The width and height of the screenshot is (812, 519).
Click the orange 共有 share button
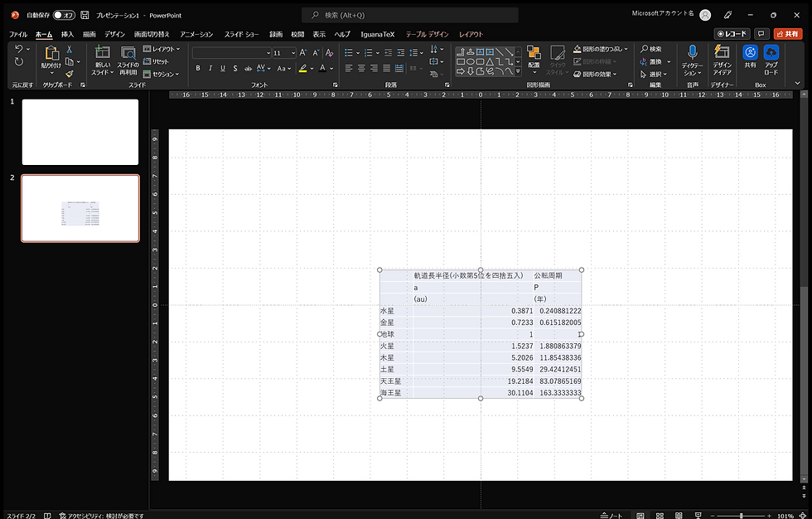788,34
